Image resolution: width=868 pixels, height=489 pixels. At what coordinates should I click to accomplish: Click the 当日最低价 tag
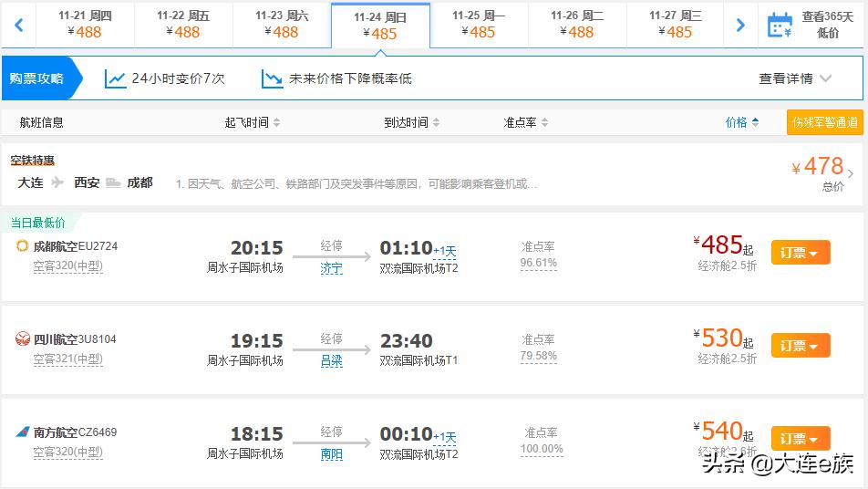tap(37, 223)
